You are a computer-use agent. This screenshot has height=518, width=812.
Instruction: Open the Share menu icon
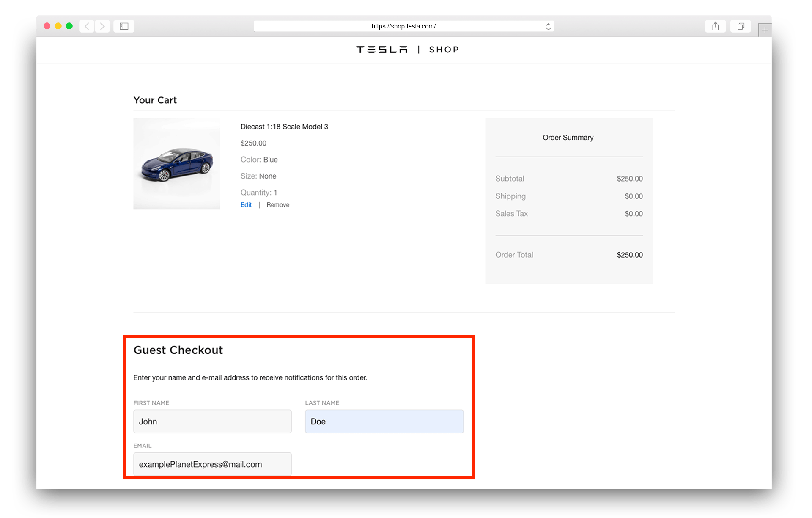click(716, 26)
